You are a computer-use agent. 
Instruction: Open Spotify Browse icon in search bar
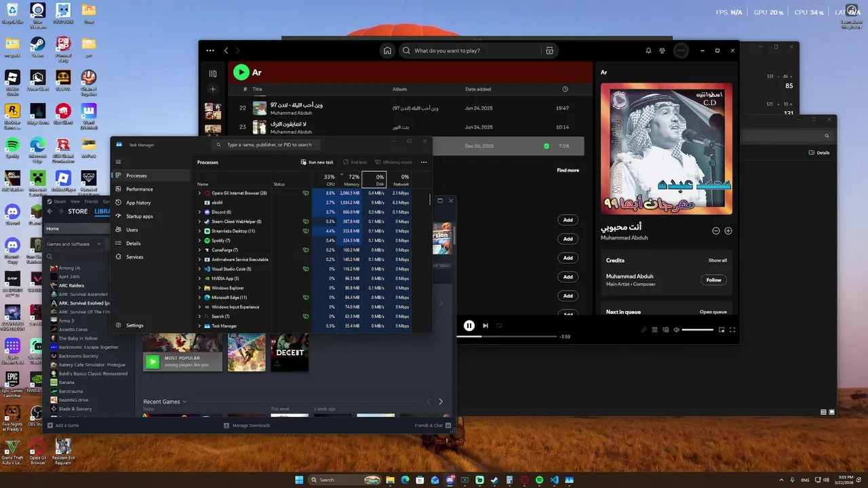[549, 51]
